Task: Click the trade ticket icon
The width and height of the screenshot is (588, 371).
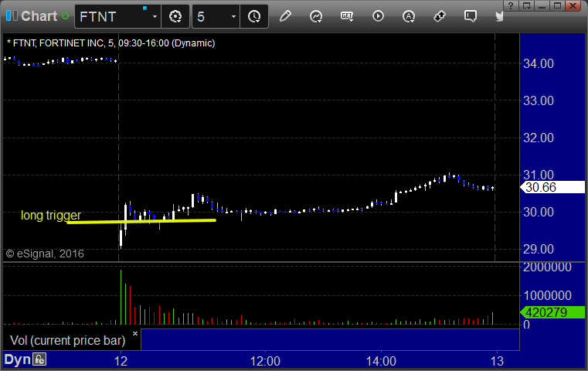Action: [440, 16]
